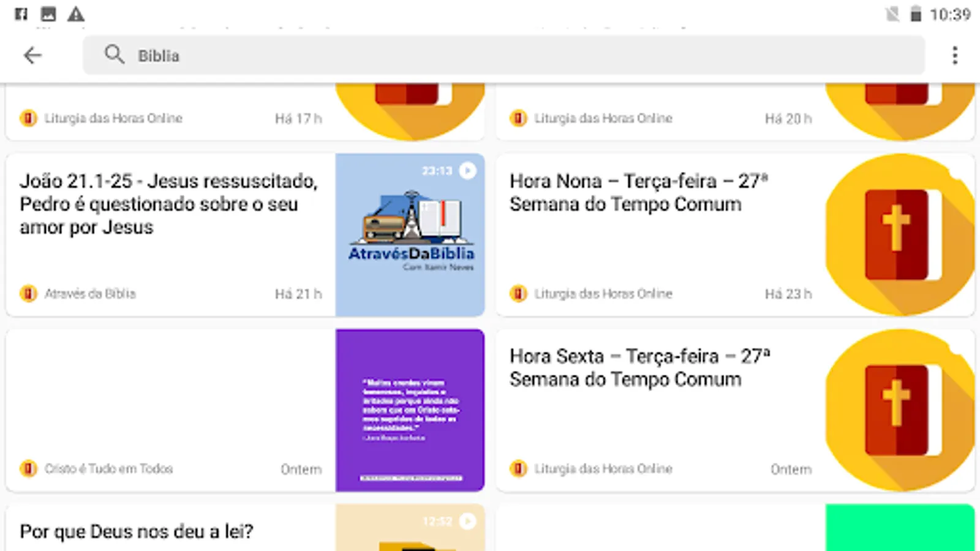The height and width of the screenshot is (551, 980).
Task: Tap the AtravésDaBíblia video thumbnail
Action: (410, 235)
